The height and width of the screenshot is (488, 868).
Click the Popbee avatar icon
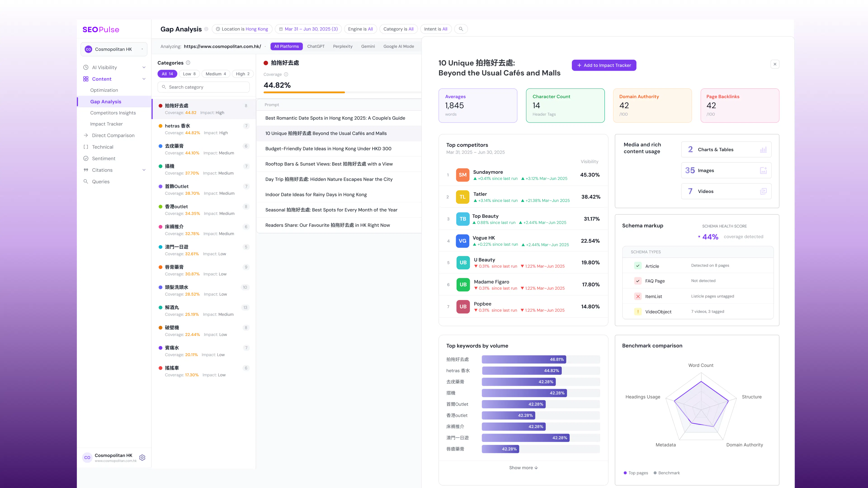463,307
